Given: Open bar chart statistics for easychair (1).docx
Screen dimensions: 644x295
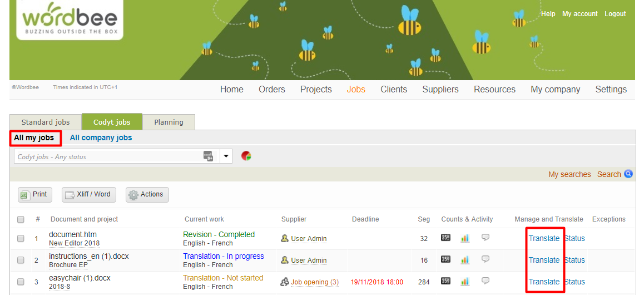Looking at the screenshot, I should pos(465,282).
